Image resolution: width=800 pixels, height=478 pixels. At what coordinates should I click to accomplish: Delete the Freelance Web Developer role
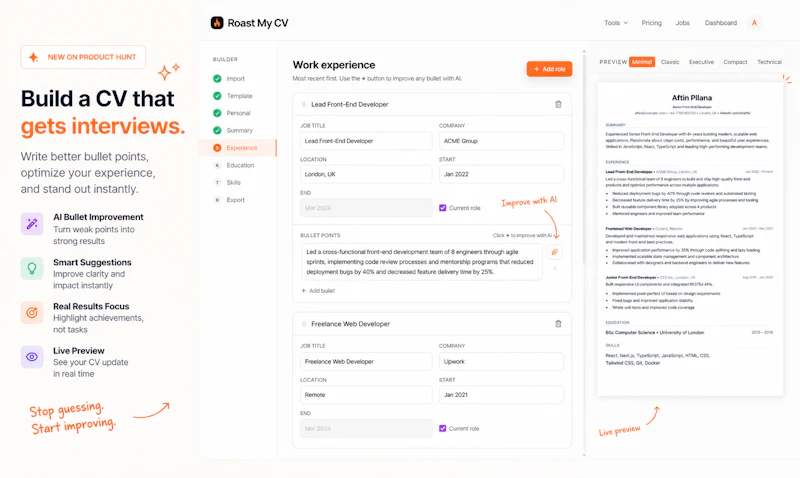[x=558, y=324]
